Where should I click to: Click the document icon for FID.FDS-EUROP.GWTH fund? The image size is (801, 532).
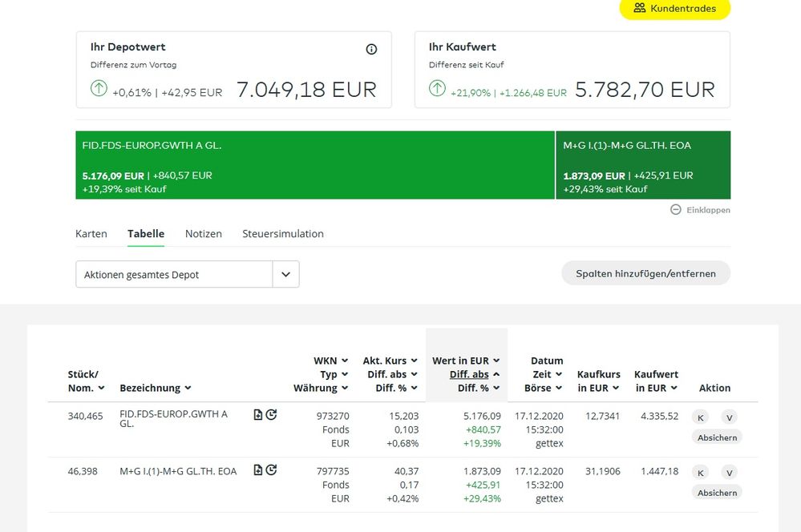point(257,415)
